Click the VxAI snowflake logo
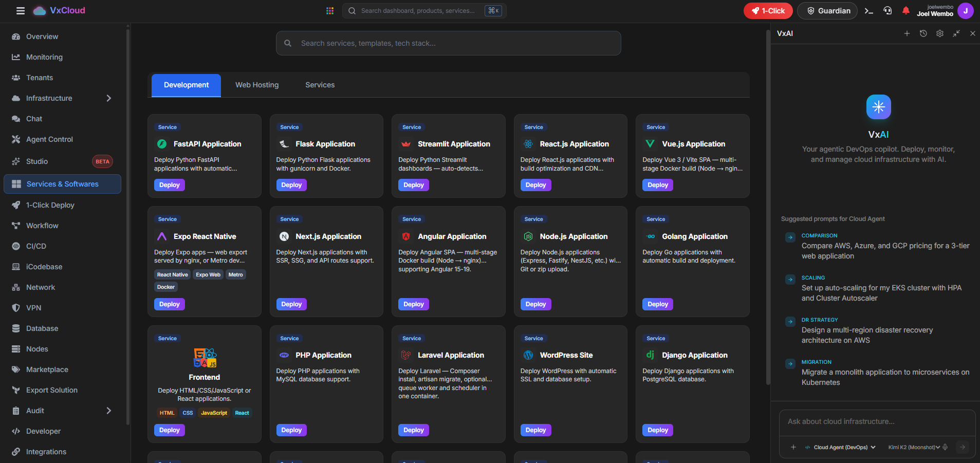Screen dimensions: 980x463 tap(879, 107)
